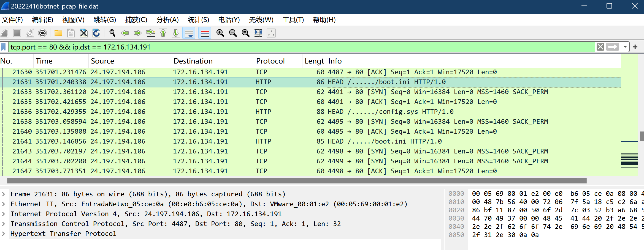Select packet 21641 HEAD boot.ini

[x=310, y=141]
